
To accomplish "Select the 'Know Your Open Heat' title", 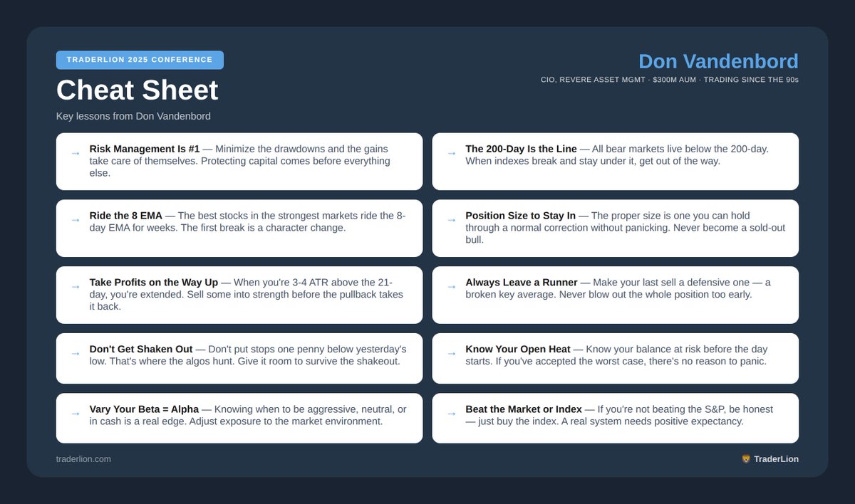I will [518, 350].
